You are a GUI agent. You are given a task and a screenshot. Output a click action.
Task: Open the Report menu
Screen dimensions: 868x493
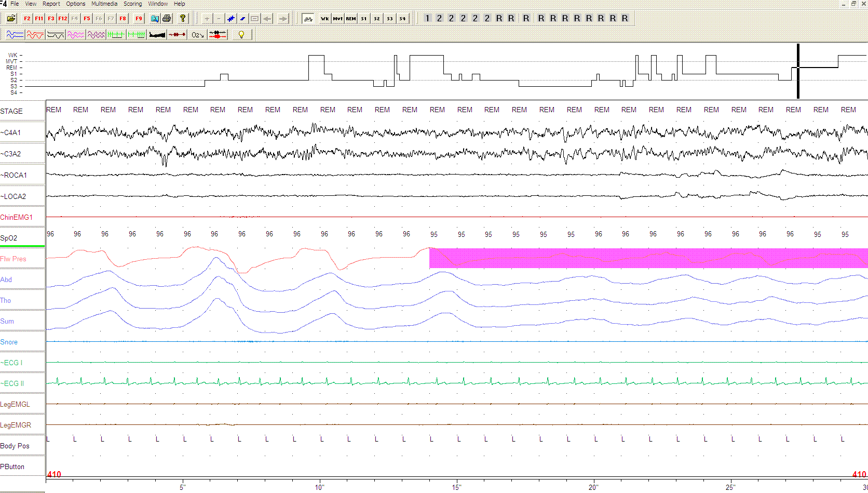pos(51,4)
